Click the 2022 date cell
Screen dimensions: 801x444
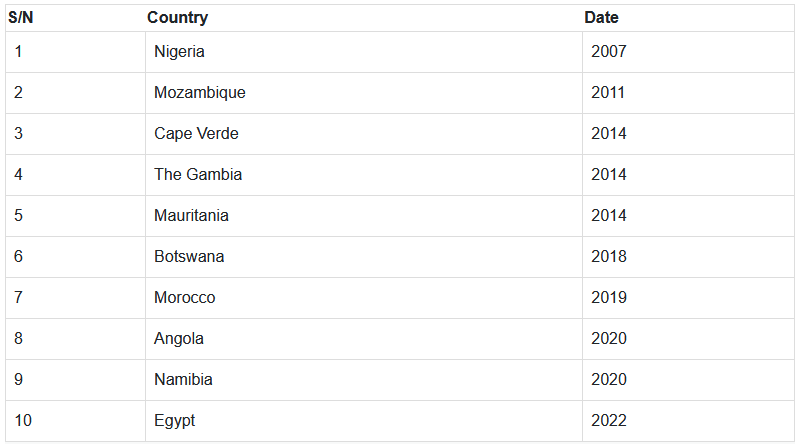point(609,421)
